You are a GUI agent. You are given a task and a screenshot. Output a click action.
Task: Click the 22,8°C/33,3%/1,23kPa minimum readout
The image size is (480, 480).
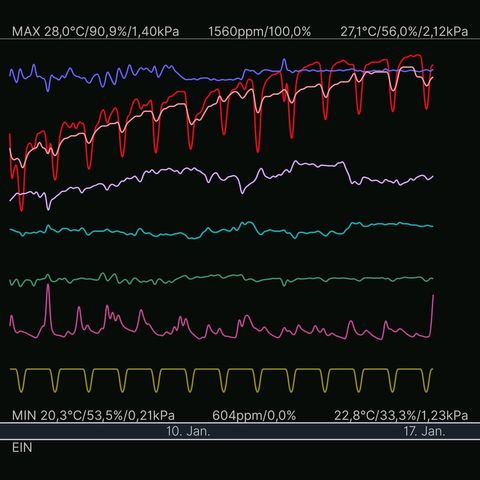pyautogui.click(x=401, y=415)
